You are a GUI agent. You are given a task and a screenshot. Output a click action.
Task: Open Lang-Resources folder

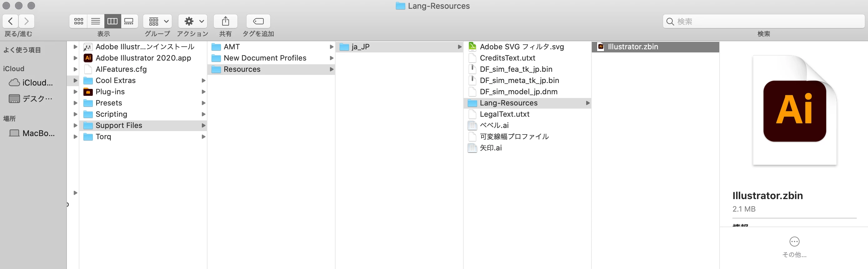[527, 103]
